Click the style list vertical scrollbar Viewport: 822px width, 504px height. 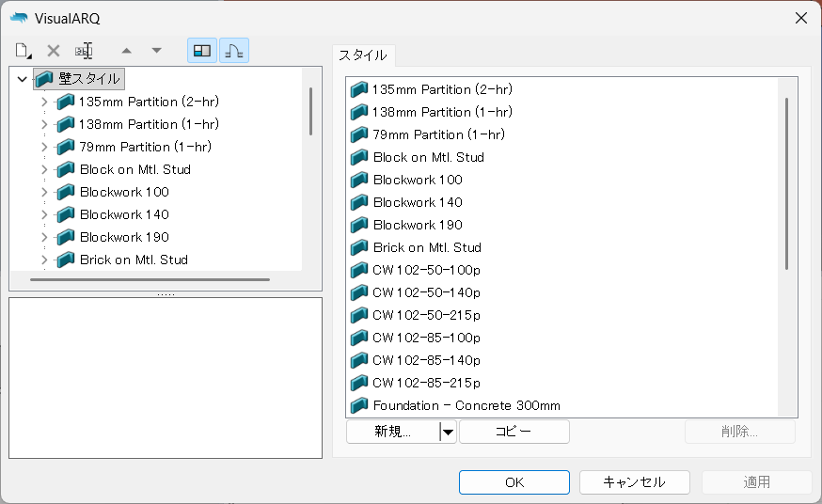click(x=787, y=183)
